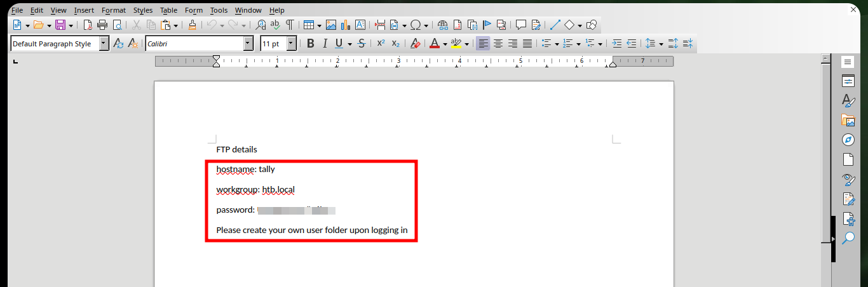Insert an image into the document
868x287 pixels.
point(331,25)
